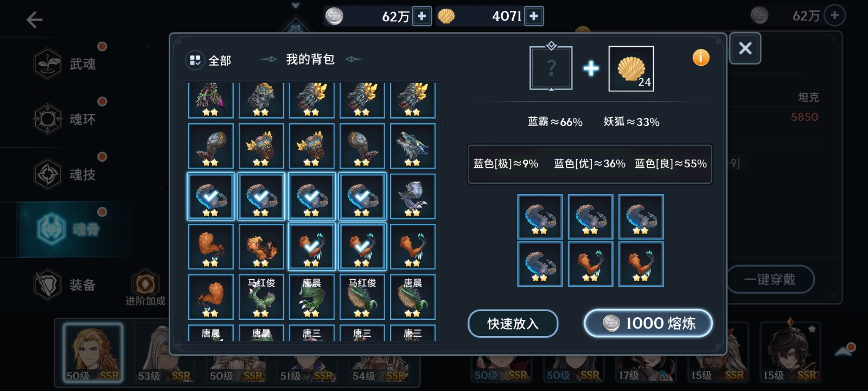This screenshot has height=391, width=868.
Task: Add shells with the plus next to 4071
Action: [534, 16]
